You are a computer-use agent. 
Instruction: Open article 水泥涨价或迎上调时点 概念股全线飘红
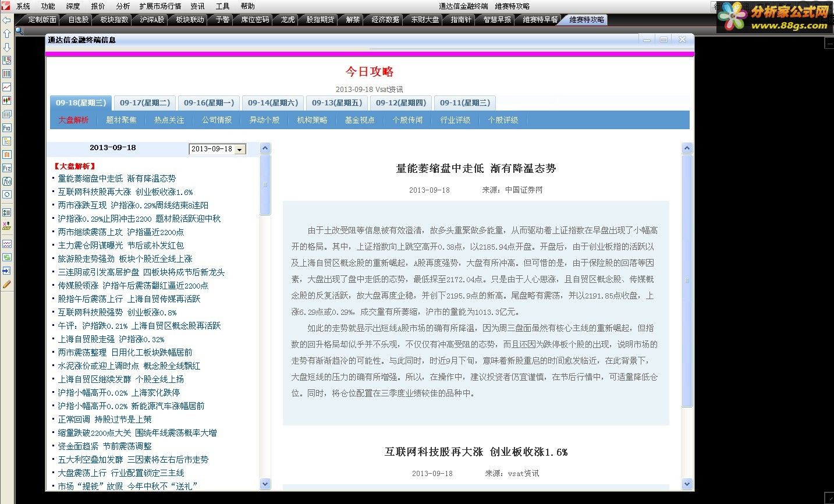(x=129, y=366)
